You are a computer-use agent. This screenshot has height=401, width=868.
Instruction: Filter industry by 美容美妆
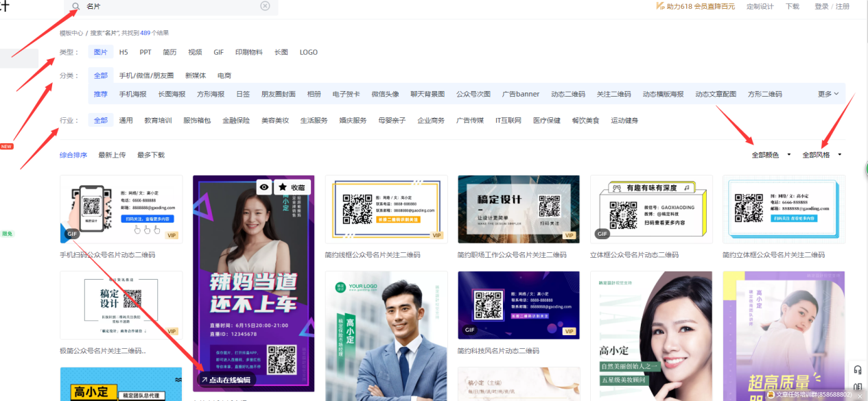pos(275,121)
